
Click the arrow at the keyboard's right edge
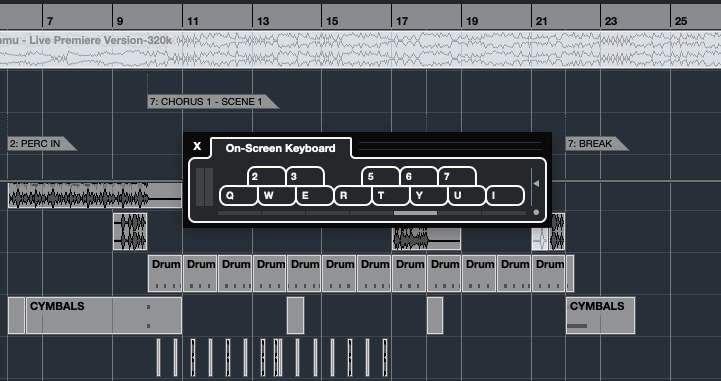(x=536, y=183)
